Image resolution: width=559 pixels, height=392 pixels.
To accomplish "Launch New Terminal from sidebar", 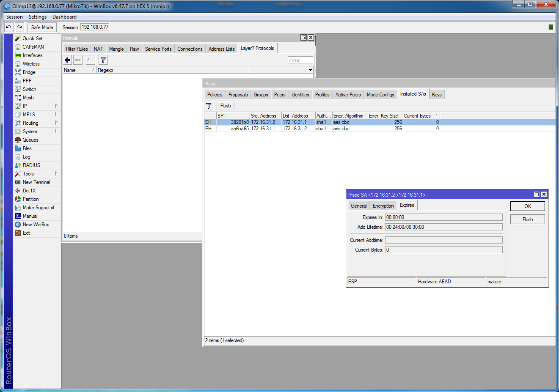I will tap(36, 182).
